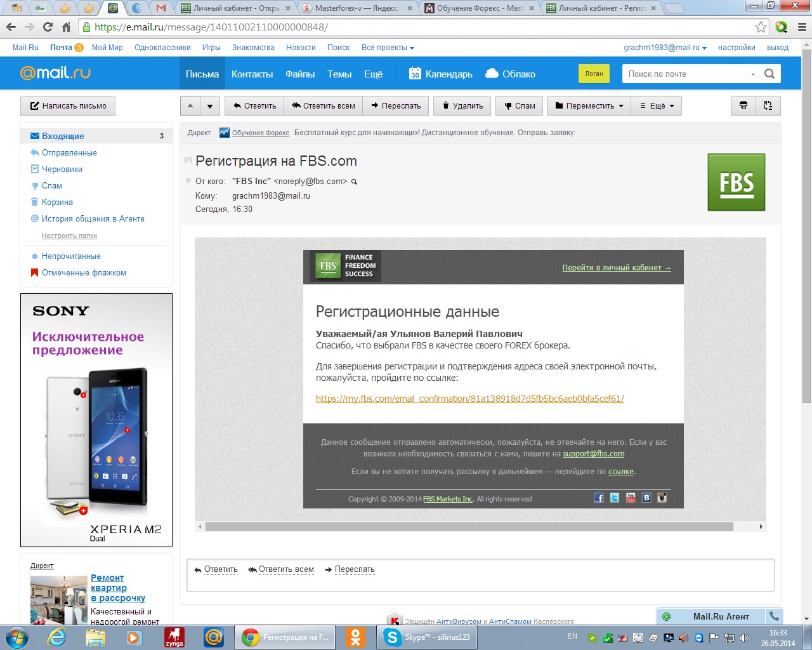Open the fbs.com email confirmation link
Image resolution: width=812 pixels, height=650 pixels.
tap(469, 399)
